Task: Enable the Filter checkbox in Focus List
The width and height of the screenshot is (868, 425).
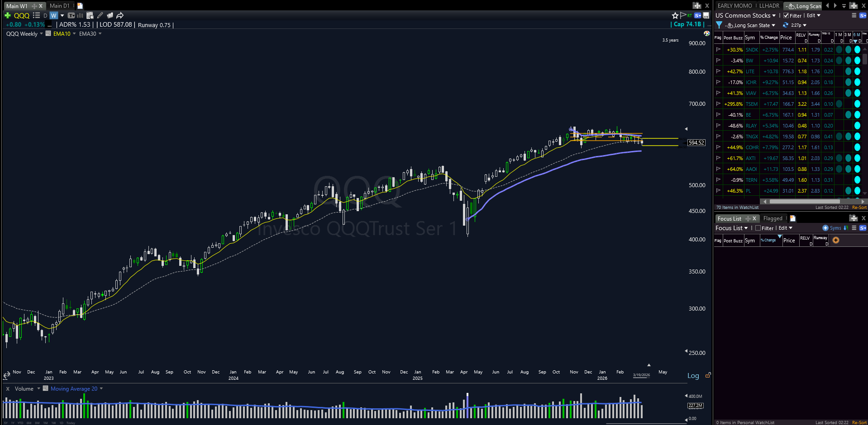Action: pos(758,228)
